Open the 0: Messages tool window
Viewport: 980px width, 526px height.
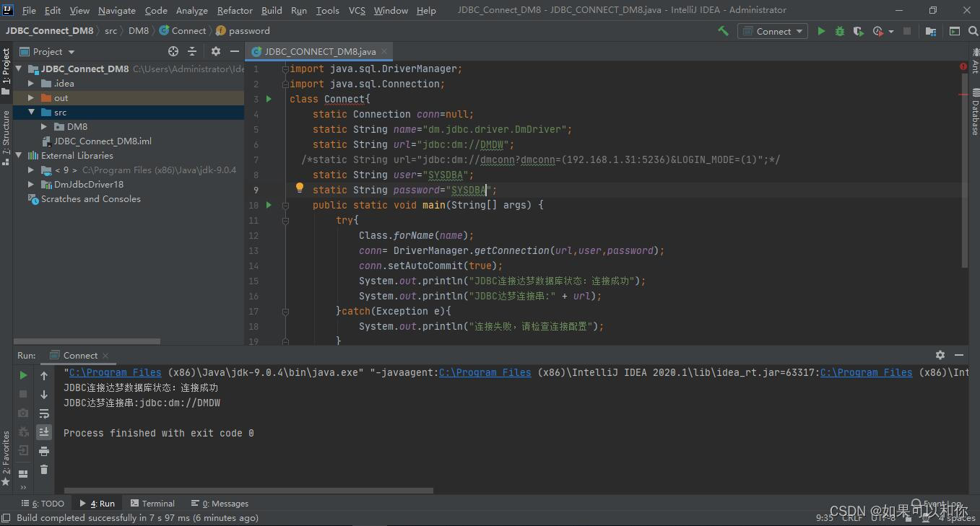click(x=220, y=504)
